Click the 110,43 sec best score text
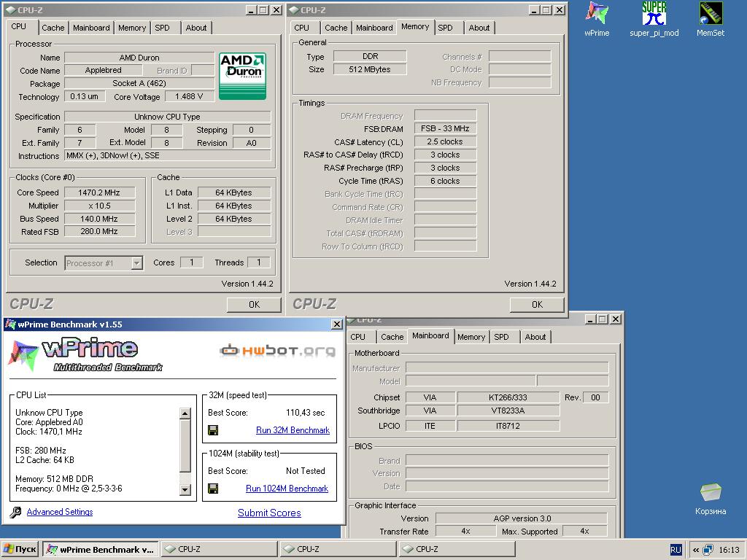 (x=306, y=413)
